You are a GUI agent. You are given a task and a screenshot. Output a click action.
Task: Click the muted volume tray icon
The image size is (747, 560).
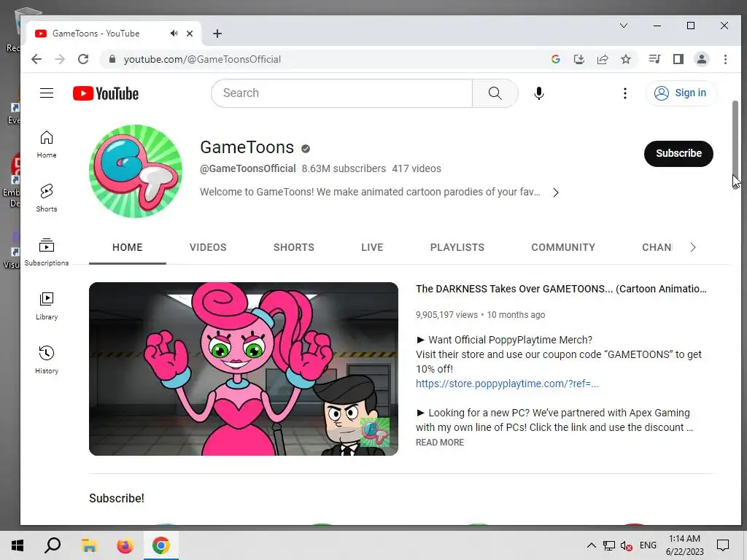pyautogui.click(x=627, y=545)
